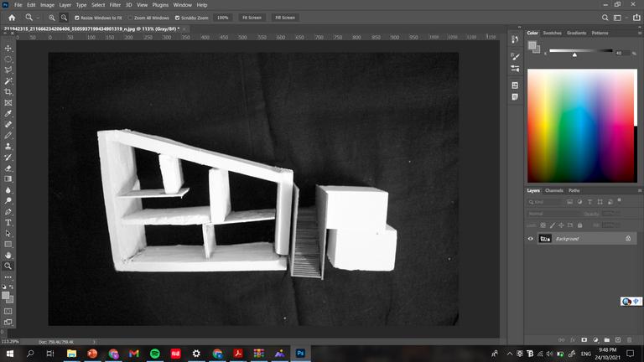
Task: Click the Home icon in options bar
Action: (12, 18)
